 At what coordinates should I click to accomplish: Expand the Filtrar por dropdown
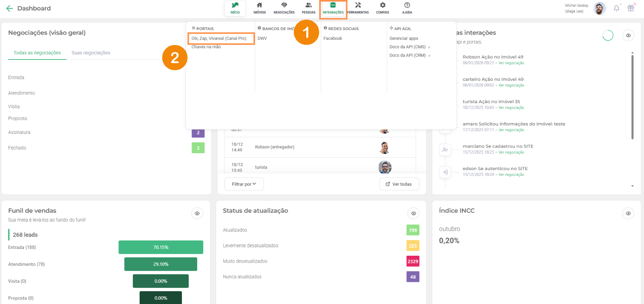point(244,184)
